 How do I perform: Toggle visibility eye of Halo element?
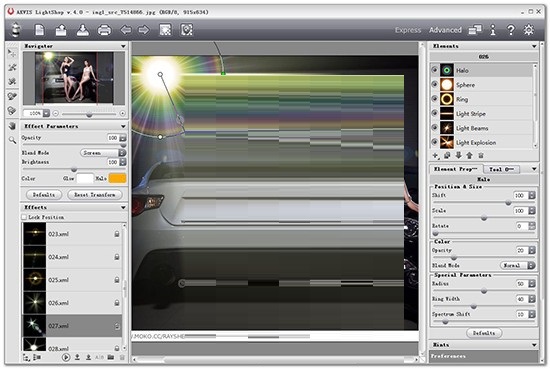[x=435, y=70]
